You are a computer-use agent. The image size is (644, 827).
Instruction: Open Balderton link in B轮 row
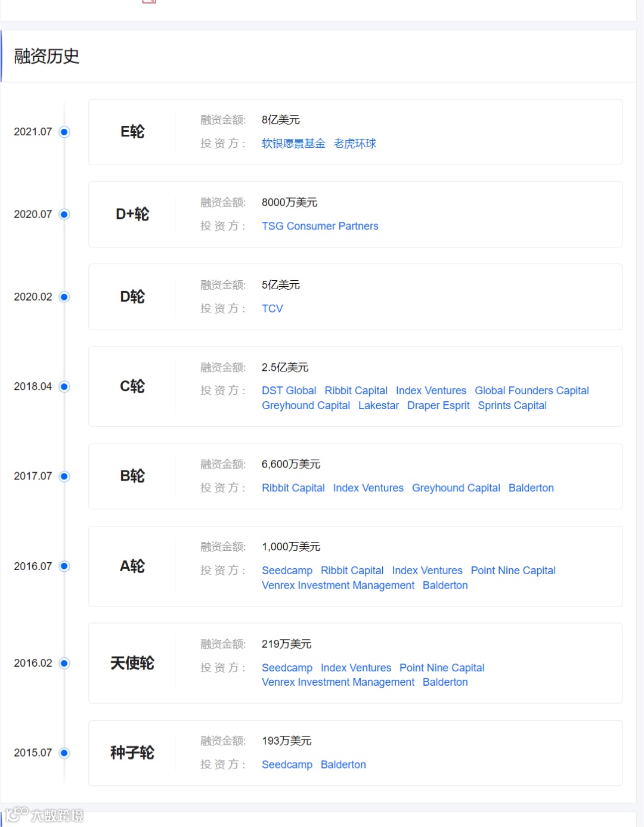(531, 488)
